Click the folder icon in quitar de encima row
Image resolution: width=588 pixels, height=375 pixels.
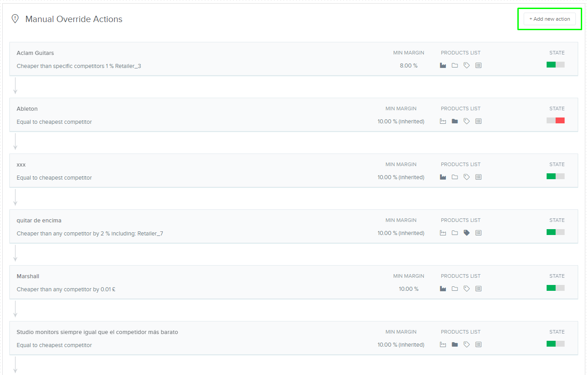[455, 233]
